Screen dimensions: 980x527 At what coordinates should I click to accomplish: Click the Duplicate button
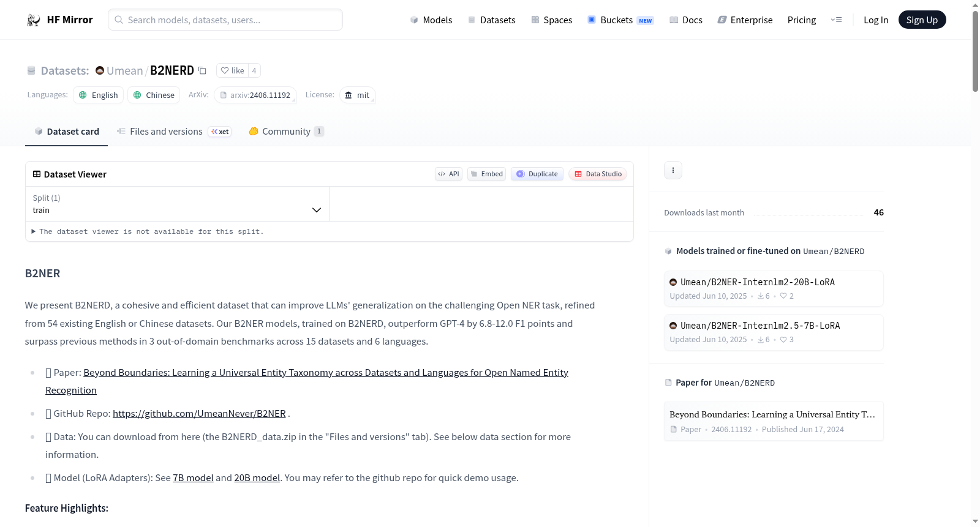[x=537, y=174]
